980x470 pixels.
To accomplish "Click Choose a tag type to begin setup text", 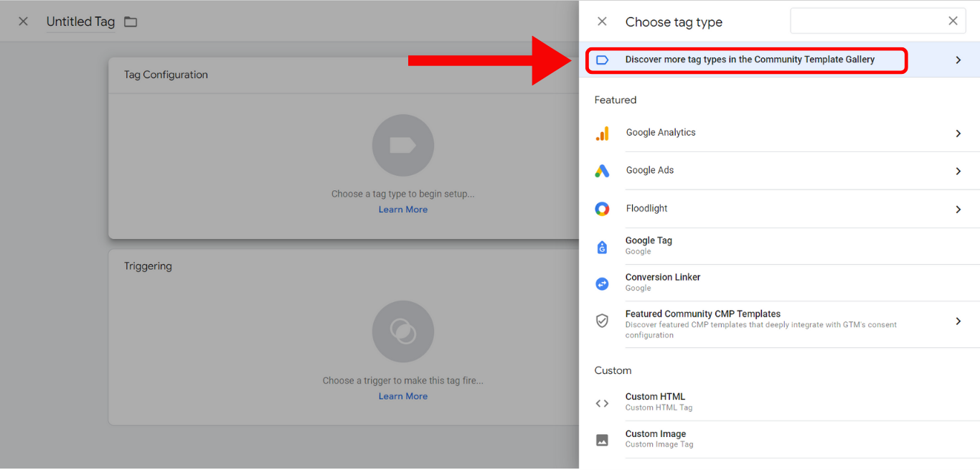I will click(x=403, y=194).
